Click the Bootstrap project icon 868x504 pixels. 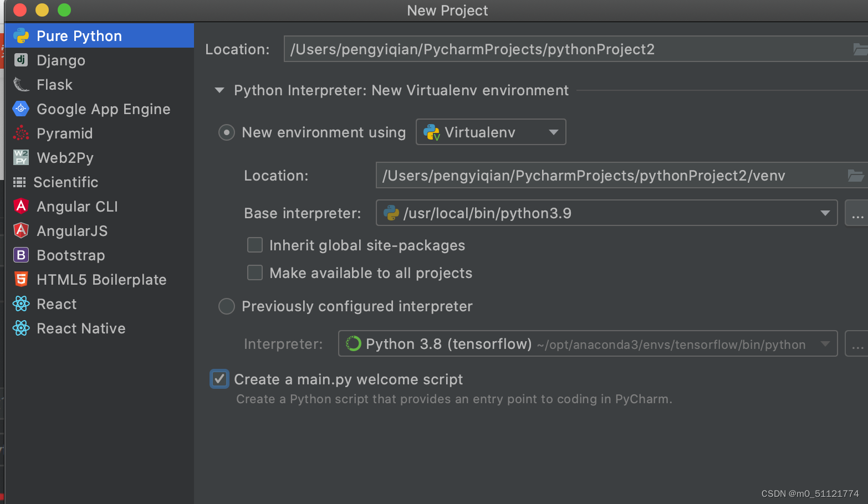coord(21,255)
